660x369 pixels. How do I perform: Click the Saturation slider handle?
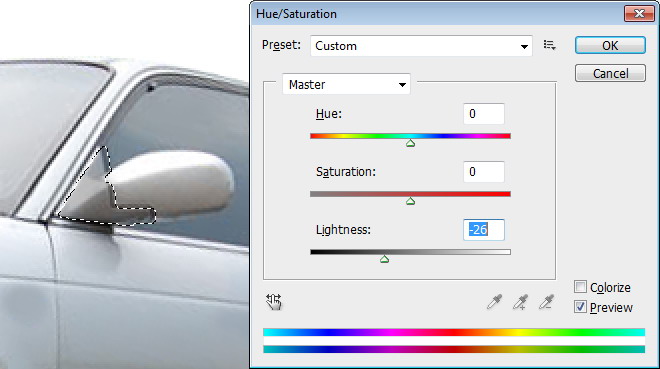tap(410, 202)
